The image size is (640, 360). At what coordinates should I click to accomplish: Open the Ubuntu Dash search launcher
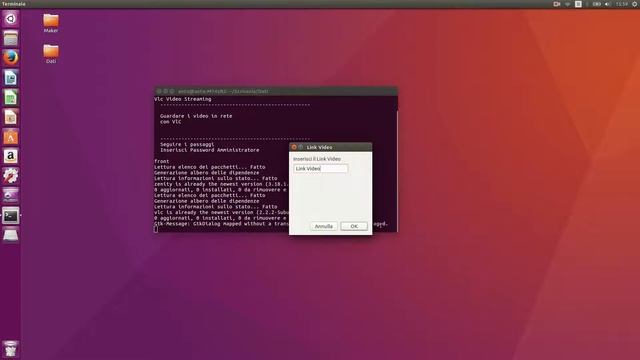(11, 19)
